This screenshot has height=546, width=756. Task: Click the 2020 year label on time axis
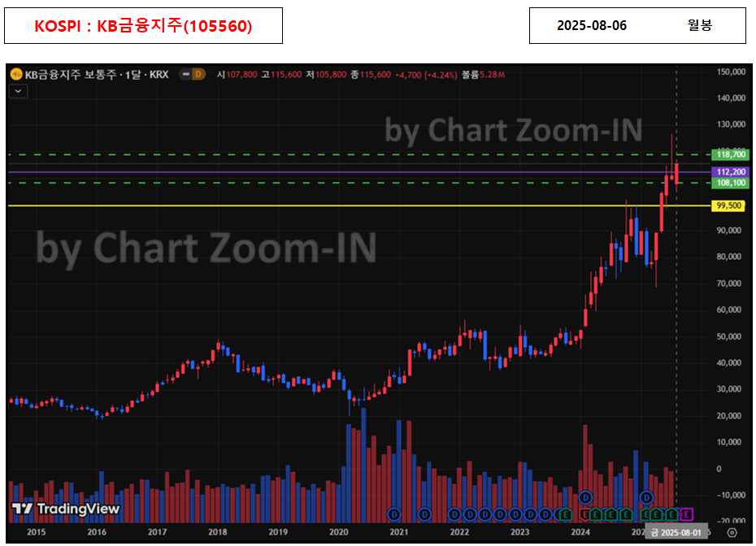tap(338, 532)
